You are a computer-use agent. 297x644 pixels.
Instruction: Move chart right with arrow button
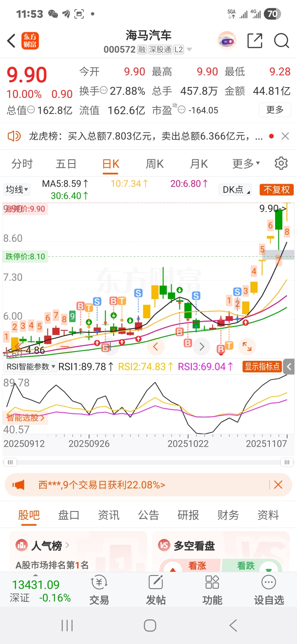click(x=202, y=346)
